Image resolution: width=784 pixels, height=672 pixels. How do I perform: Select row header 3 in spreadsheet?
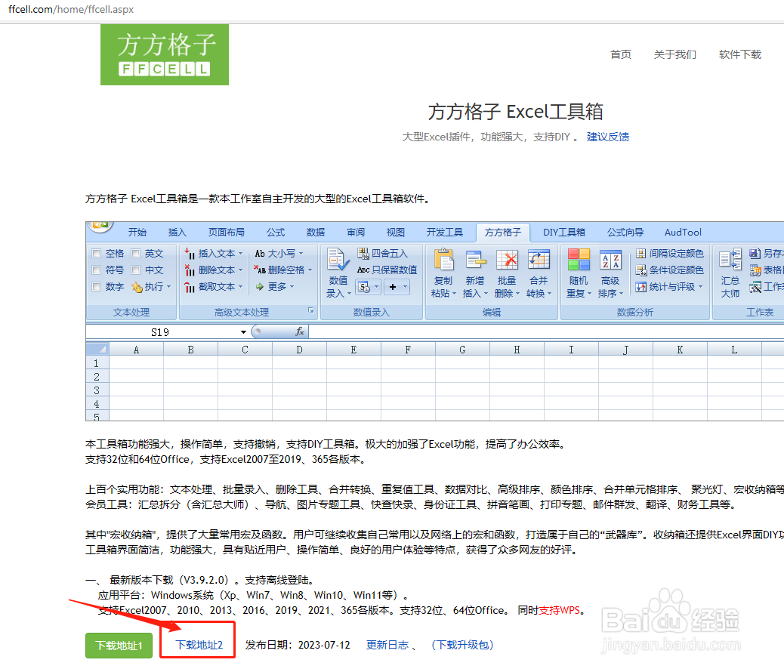point(97,390)
